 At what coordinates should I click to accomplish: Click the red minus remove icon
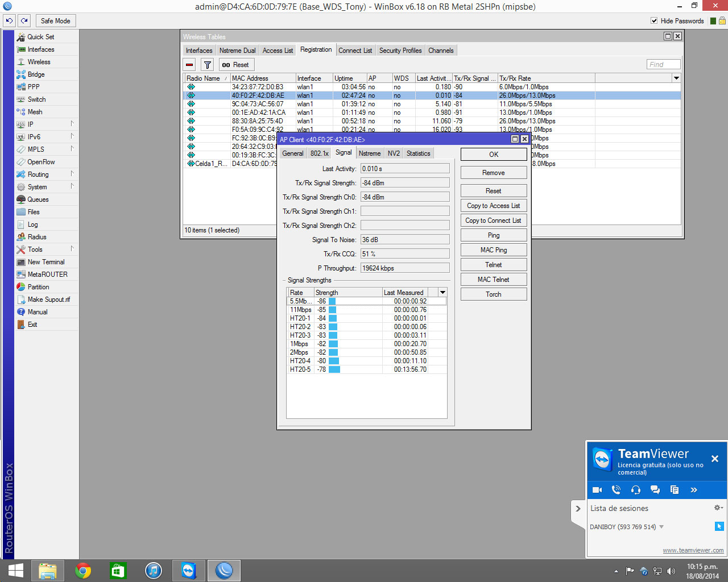coord(190,65)
